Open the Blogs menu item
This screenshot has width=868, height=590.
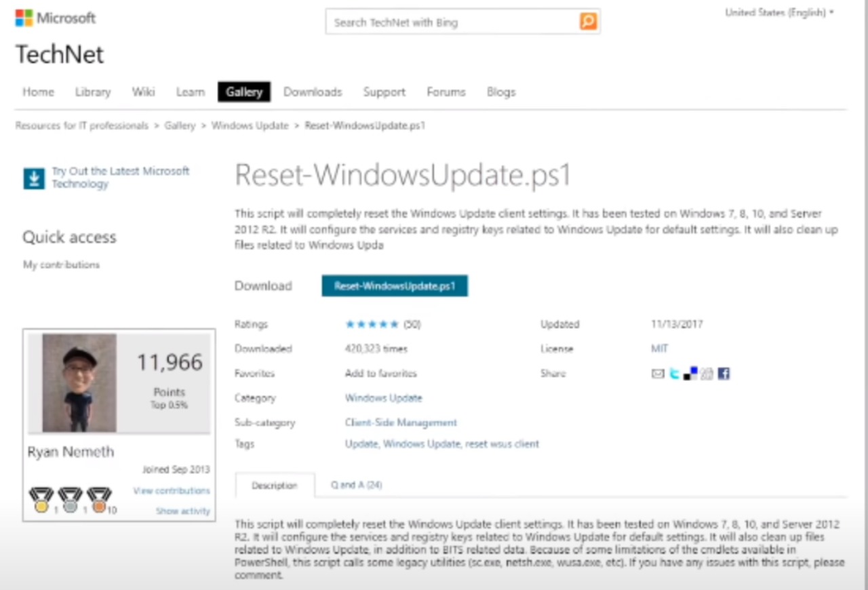[x=501, y=92]
